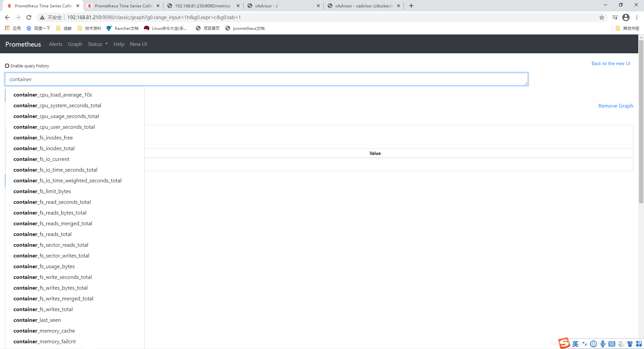644x349 pixels.
Task: Go back to the previous browser page
Action: coord(7,17)
